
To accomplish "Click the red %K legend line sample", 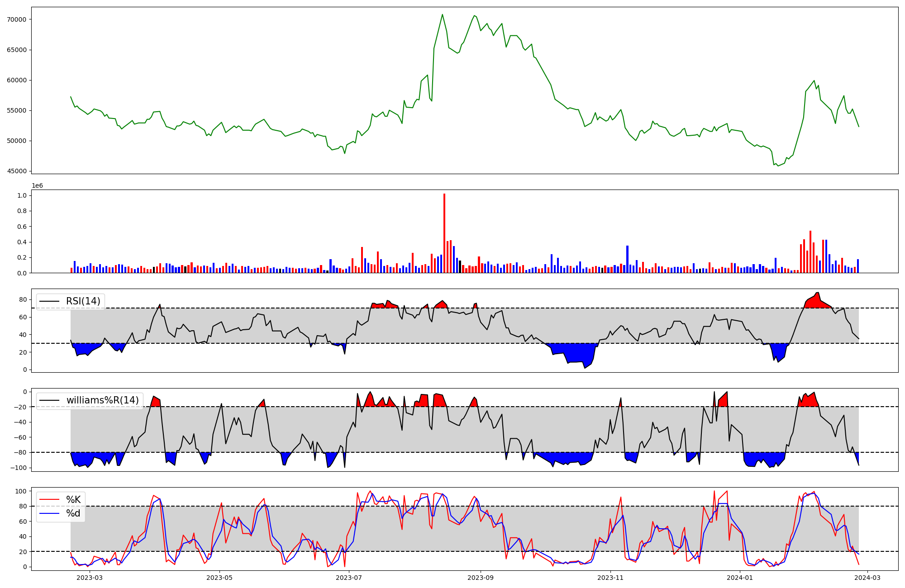I will (x=50, y=499).
